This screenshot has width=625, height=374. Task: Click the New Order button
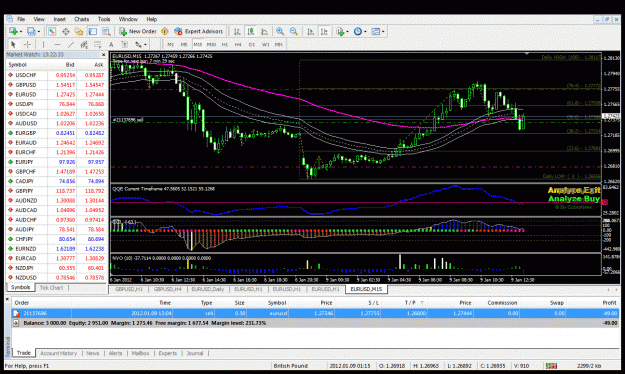pyautogui.click(x=138, y=31)
